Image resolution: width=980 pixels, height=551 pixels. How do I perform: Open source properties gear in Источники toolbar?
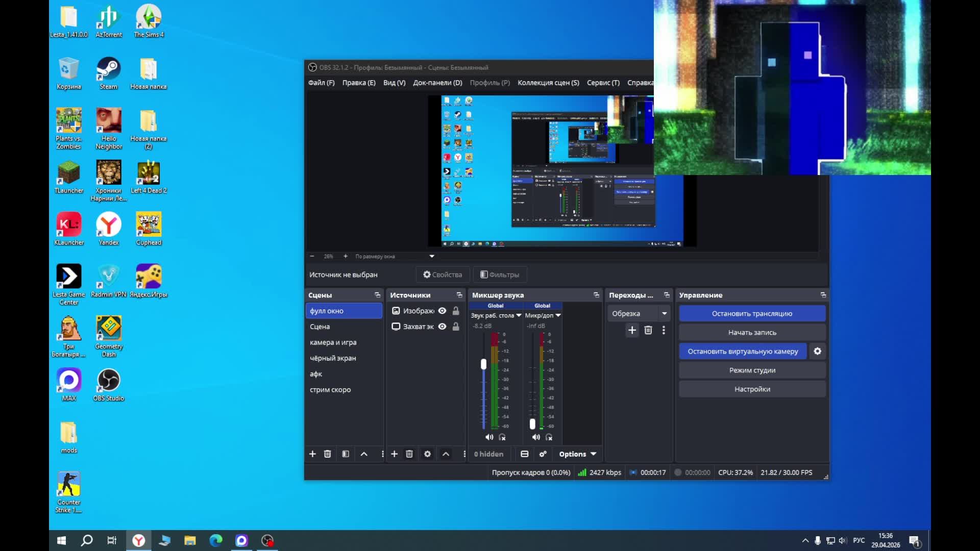click(428, 454)
